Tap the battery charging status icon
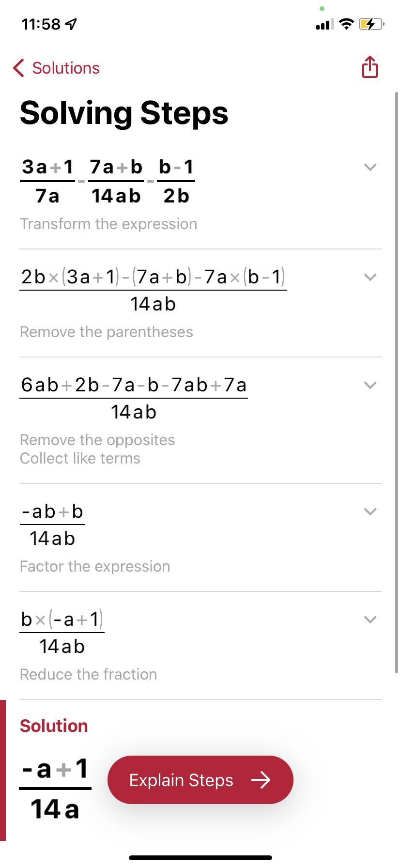Image resolution: width=401 pixels, height=868 pixels. coord(371,24)
